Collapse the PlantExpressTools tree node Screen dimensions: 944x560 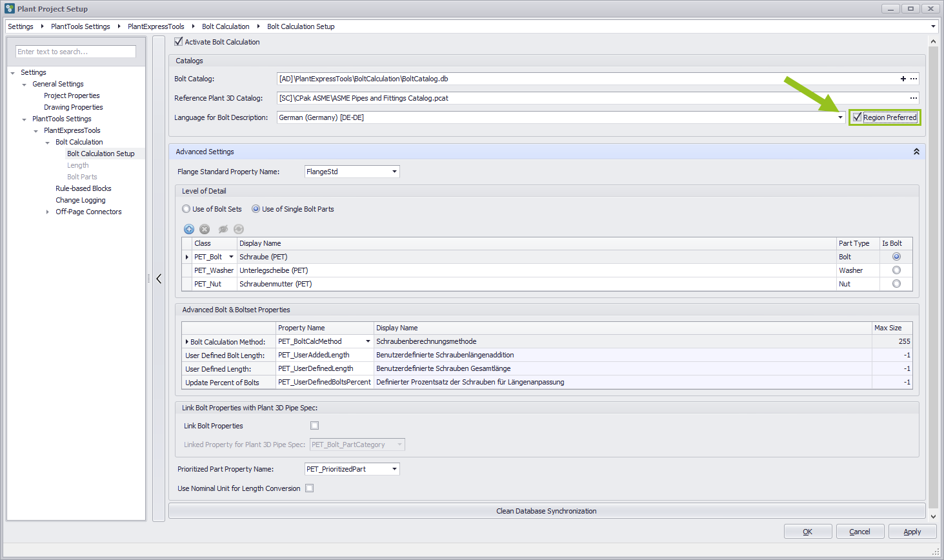(36, 131)
